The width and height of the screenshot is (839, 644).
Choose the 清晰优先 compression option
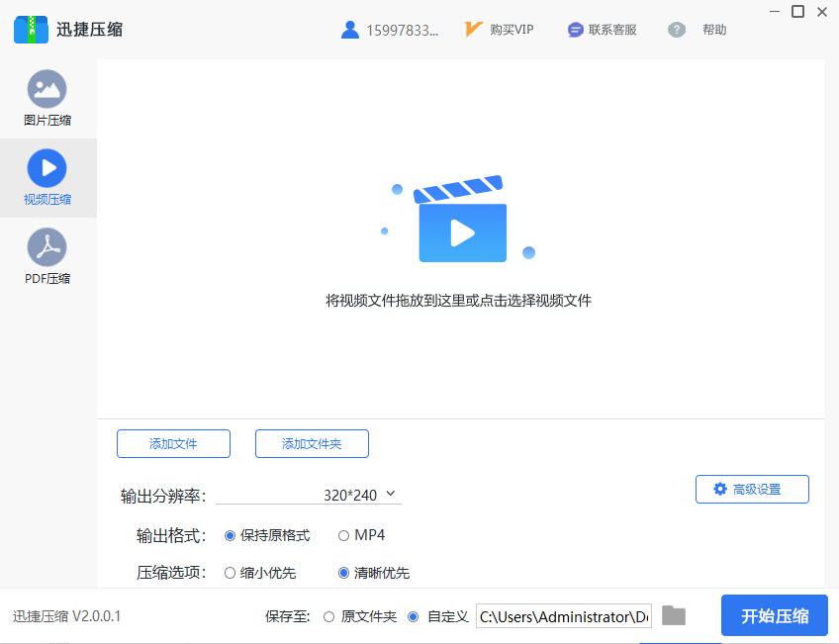[343, 573]
